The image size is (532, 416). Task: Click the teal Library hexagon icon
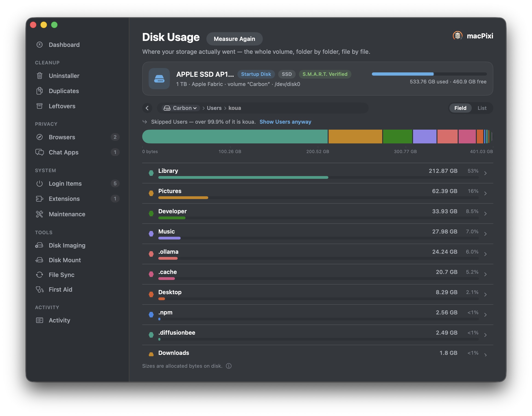click(x=151, y=173)
